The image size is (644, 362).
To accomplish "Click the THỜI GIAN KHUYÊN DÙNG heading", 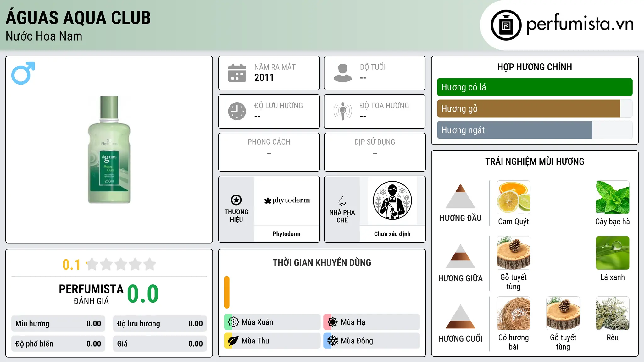I will point(322,262).
